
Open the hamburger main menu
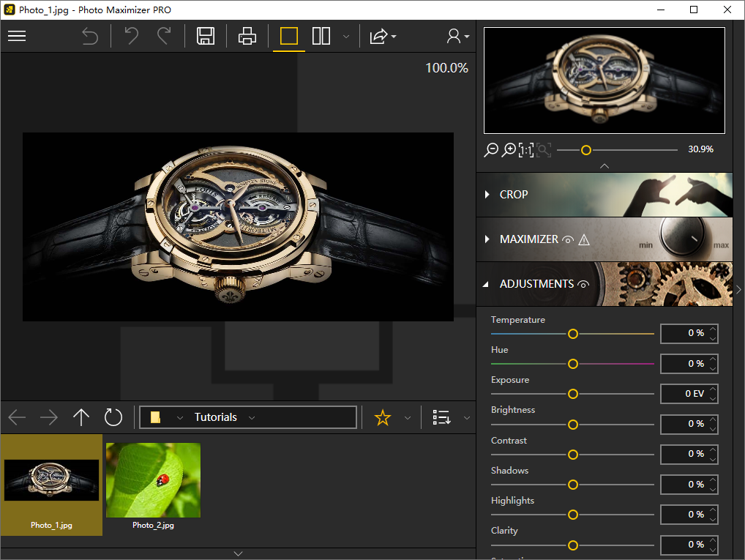17,36
